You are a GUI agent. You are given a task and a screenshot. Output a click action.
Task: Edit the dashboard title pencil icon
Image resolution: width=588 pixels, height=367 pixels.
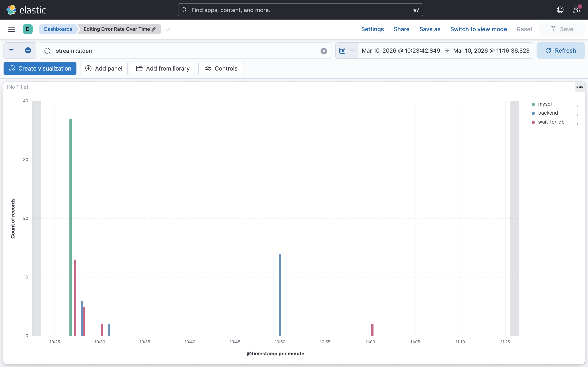pos(154,29)
